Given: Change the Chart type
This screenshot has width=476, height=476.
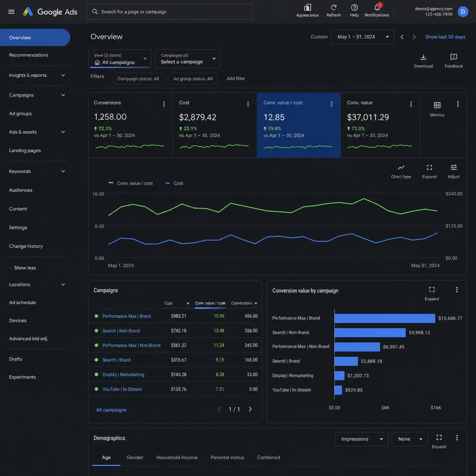Looking at the screenshot, I should 401,172.
